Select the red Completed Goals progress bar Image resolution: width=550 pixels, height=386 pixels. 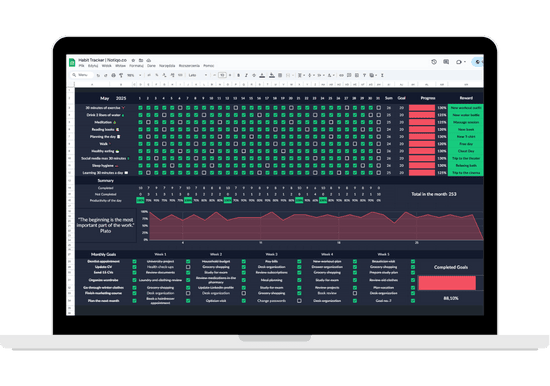[x=447, y=283]
